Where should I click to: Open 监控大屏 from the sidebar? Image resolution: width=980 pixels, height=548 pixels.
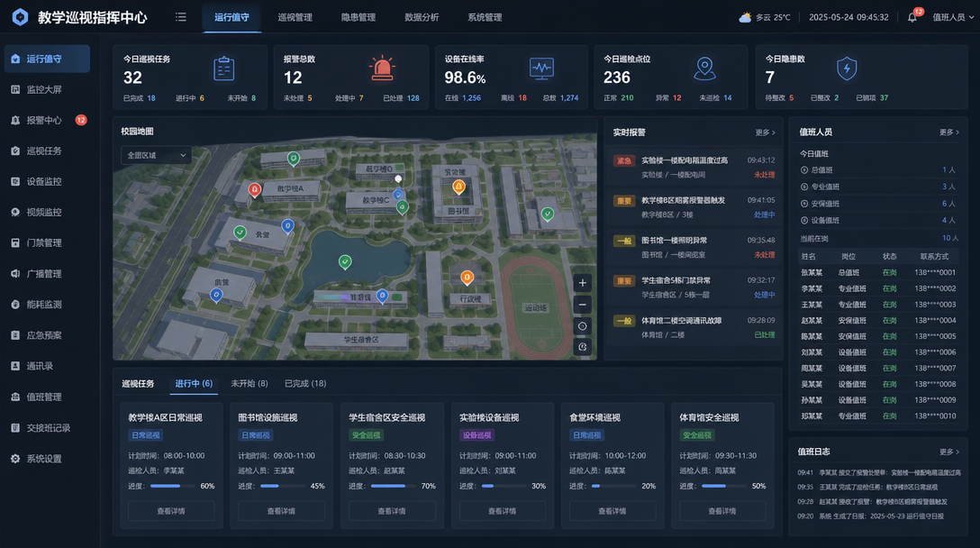(x=47, y=89)
